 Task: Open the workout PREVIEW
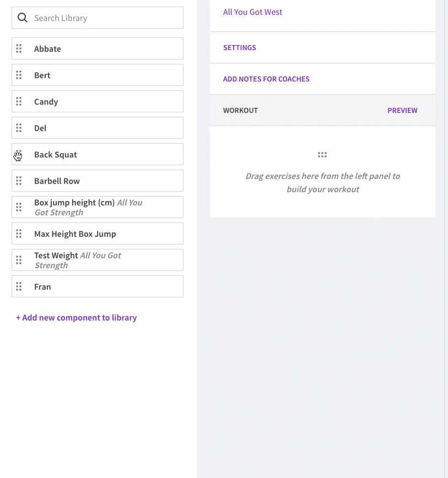point(402,110)
